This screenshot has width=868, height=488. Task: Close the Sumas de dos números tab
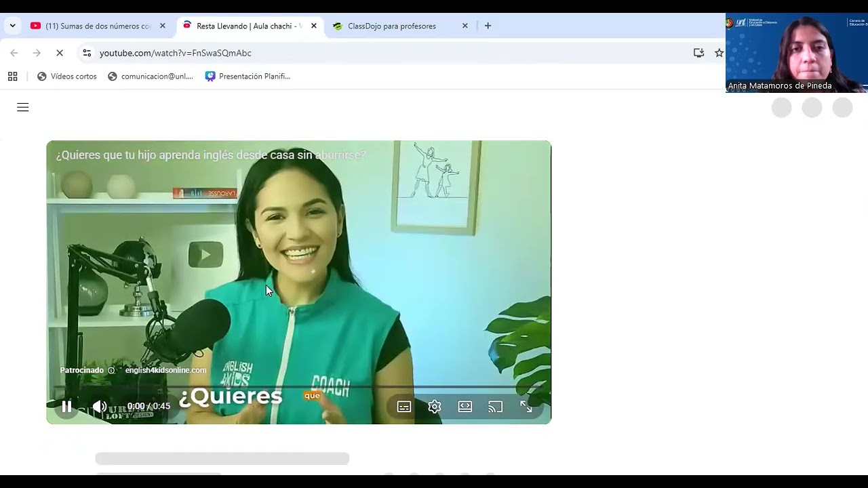(x=163, y=26)
